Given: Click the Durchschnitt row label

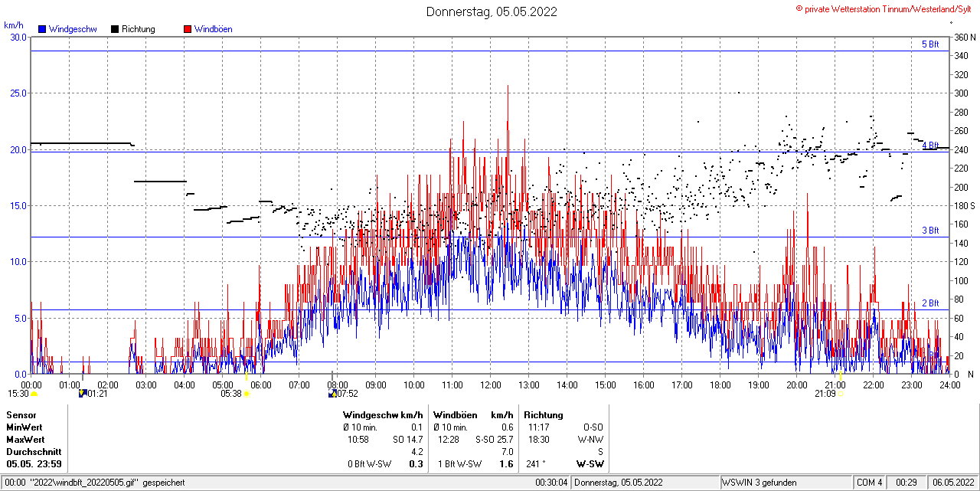Looking at the screenshot, I should [34, 452].
